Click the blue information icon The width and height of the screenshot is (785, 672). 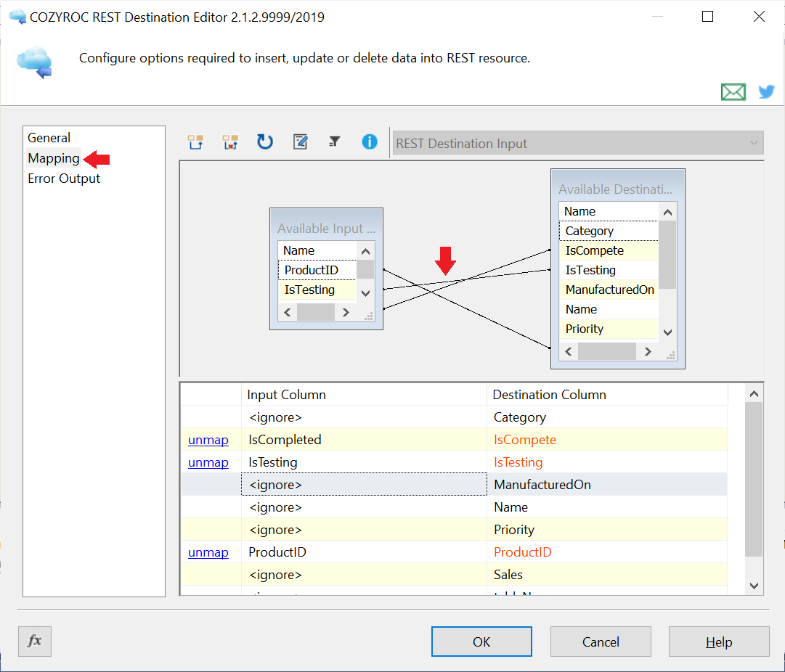point(370,142)
